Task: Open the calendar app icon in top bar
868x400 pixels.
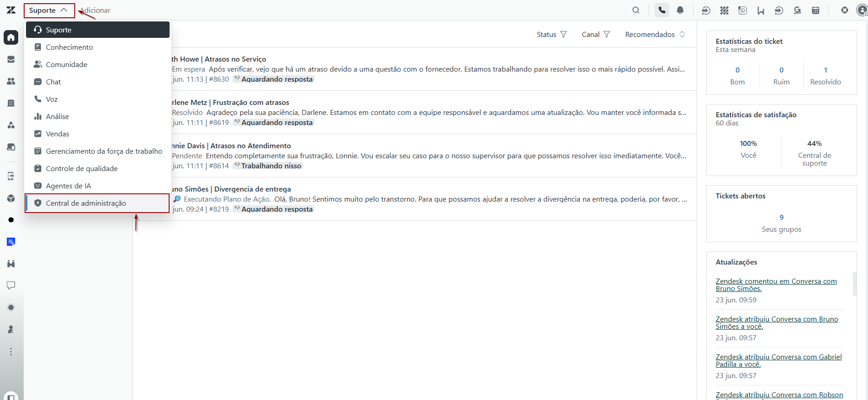Action: click(816, 10)
